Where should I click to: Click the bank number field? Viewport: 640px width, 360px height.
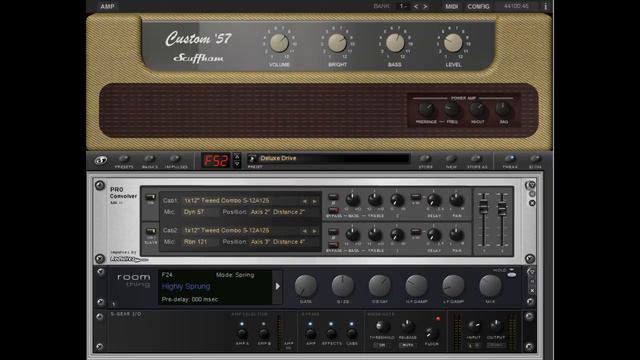403,6
